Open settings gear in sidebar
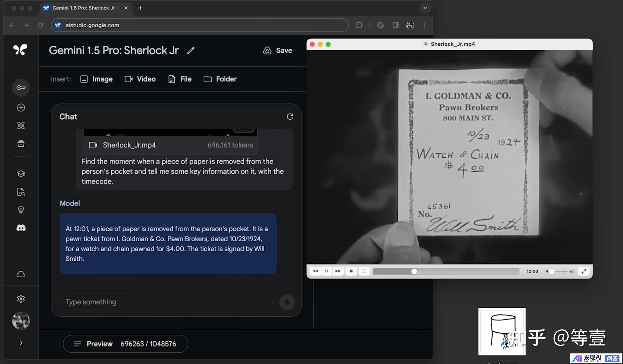The image size is (623, 364). pos(21,299)
